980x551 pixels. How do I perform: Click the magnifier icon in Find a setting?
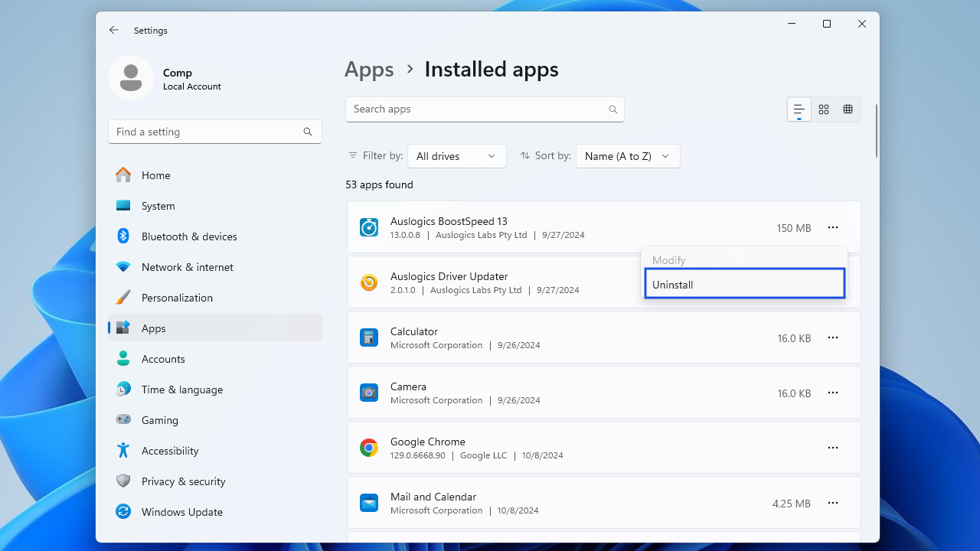(308, 132)
